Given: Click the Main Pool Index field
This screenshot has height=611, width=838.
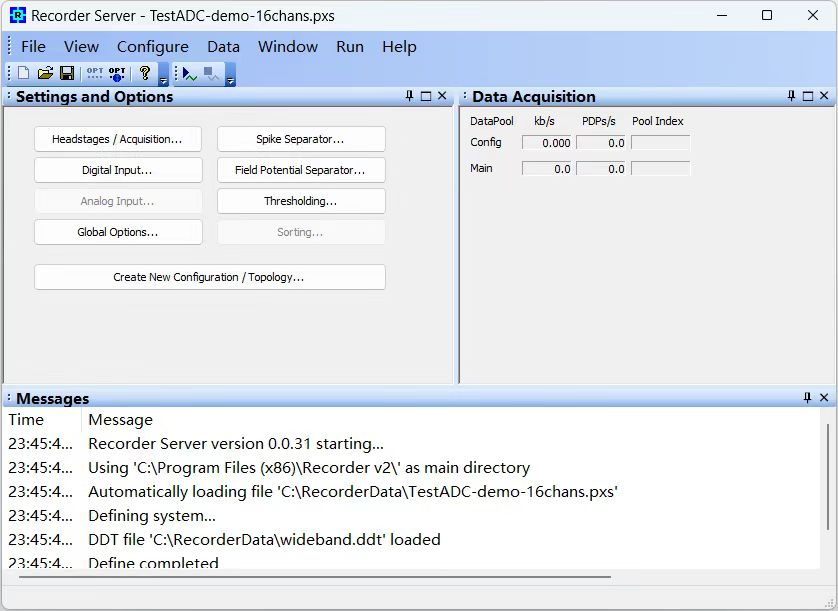Looking at the screenshot, I should pos(661,169).
